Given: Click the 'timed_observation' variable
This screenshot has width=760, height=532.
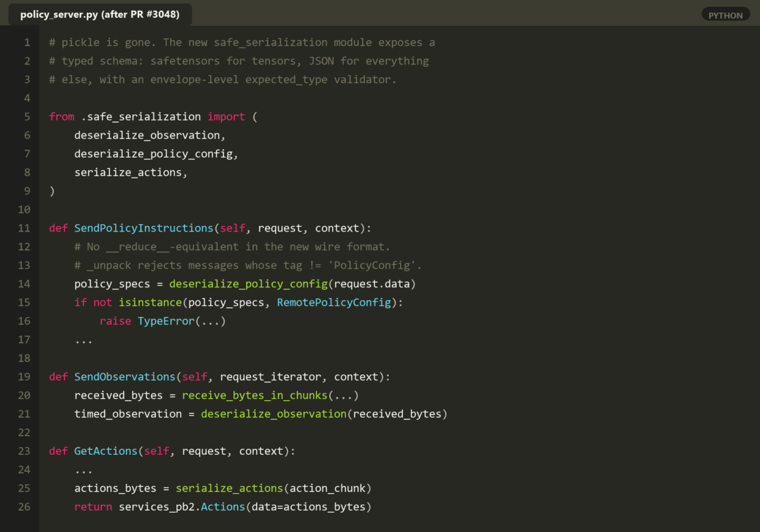Looking at the screenshot, I should click(x=128, y=414).
